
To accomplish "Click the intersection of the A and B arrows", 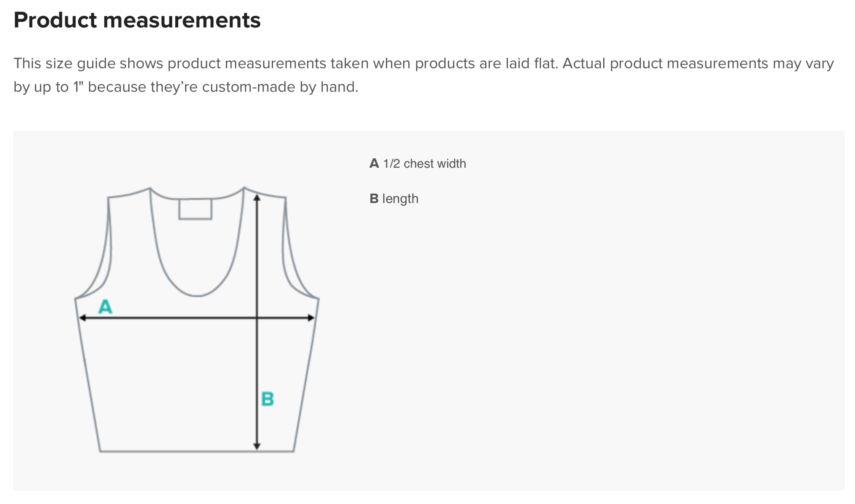I will pos(257,318).
